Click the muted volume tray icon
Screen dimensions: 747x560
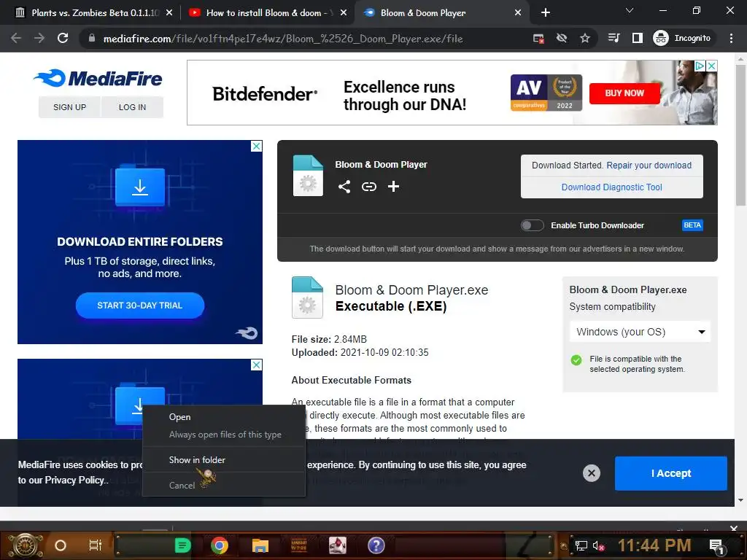598,545
